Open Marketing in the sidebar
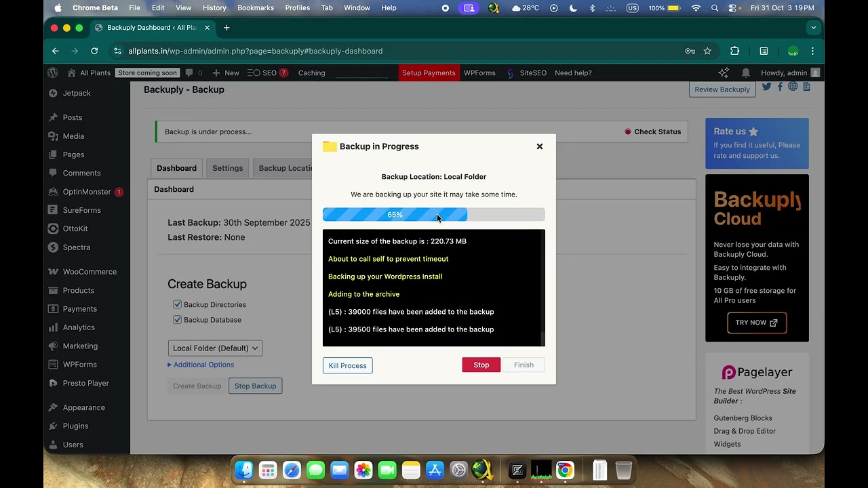The width and height of the screenshot is (868, 488). 80,346
